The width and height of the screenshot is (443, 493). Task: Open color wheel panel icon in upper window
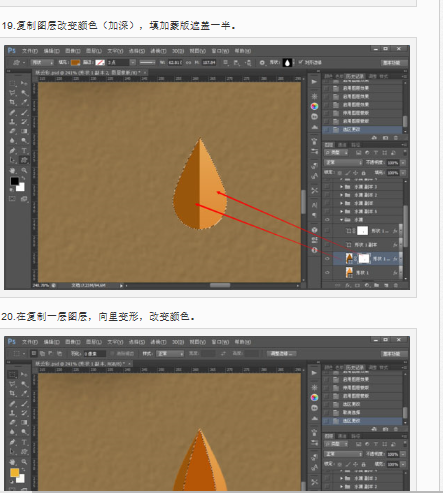pyautogui.click(x=314, y=106)
